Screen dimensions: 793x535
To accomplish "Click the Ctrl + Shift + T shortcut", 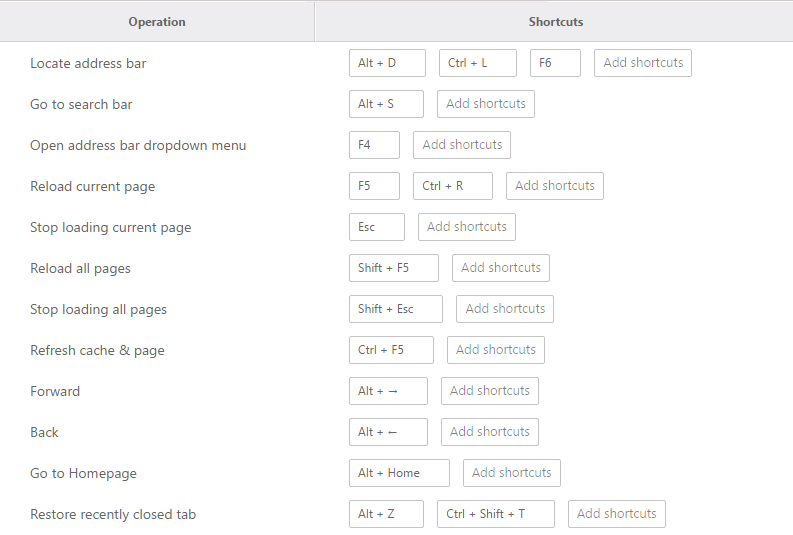I will [x=496, y=514].
